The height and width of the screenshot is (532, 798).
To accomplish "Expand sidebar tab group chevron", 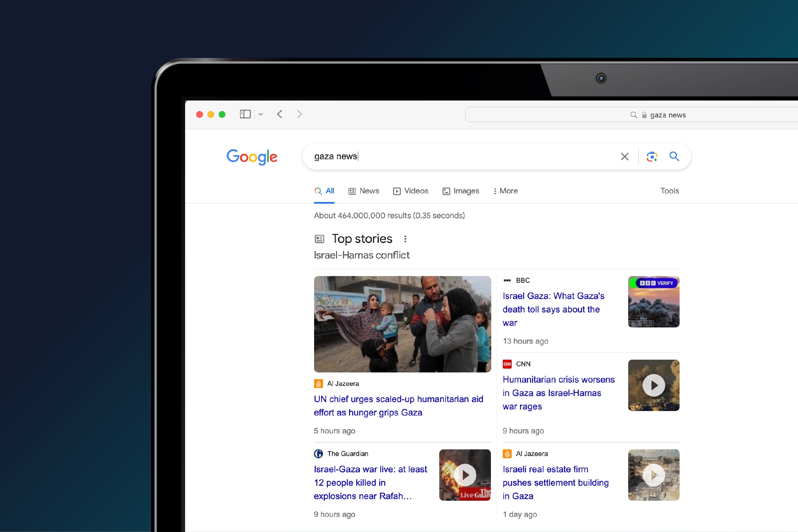I will coord(260,114).
